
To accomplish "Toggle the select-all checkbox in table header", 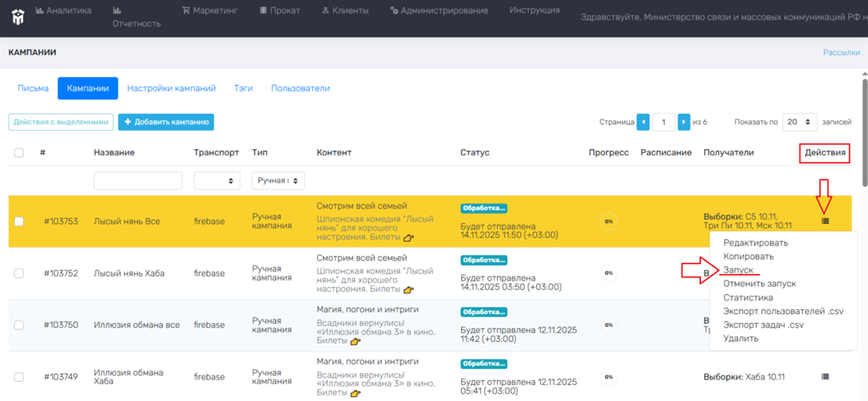I will click(19, 152).
